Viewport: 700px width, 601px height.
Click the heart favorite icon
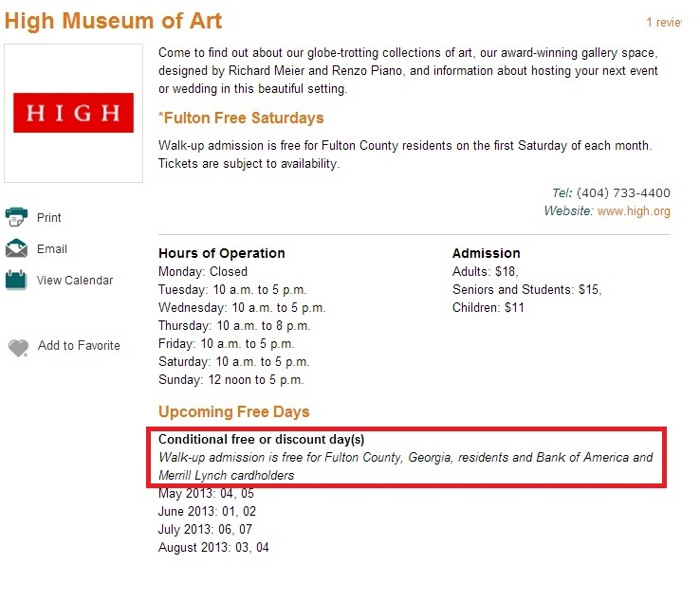coord(18,348)
